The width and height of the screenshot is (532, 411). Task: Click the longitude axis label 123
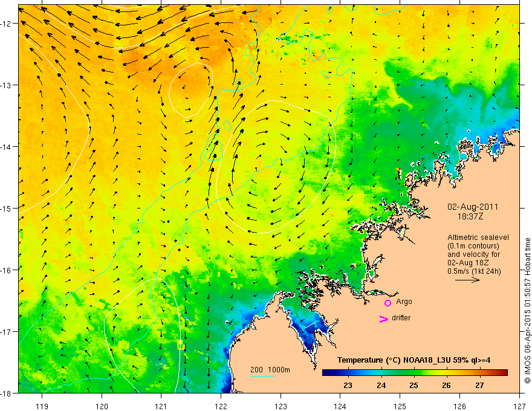click(x=281, y=406)
